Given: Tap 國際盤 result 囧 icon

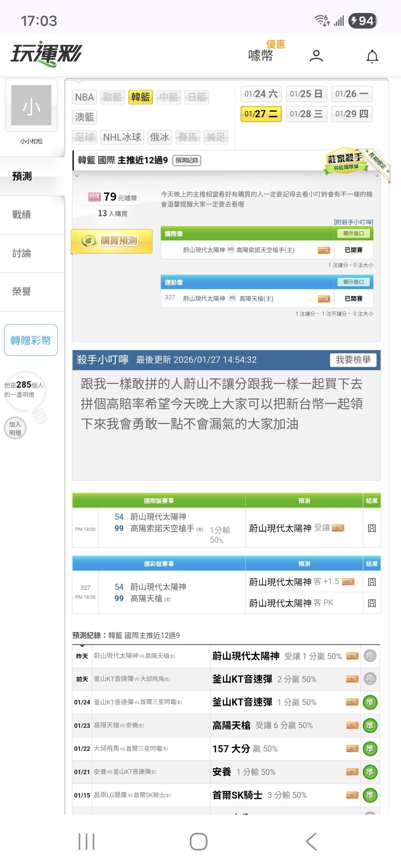Looking at the screenshot, I should click(372, 528).
